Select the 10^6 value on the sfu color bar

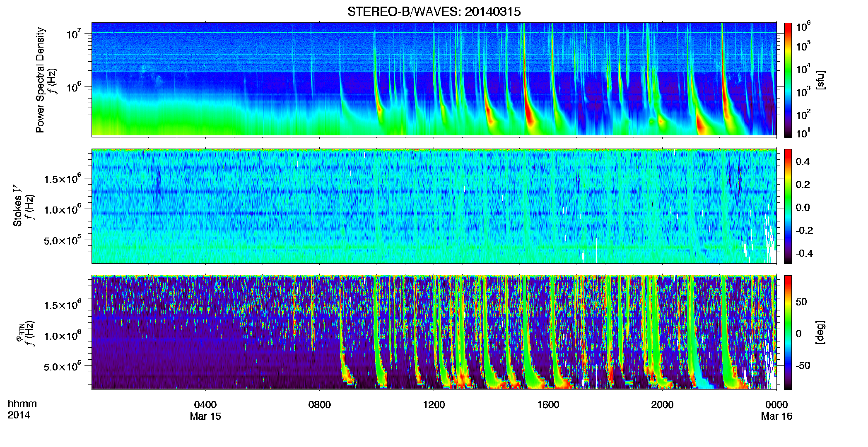(x=803, y=26)
